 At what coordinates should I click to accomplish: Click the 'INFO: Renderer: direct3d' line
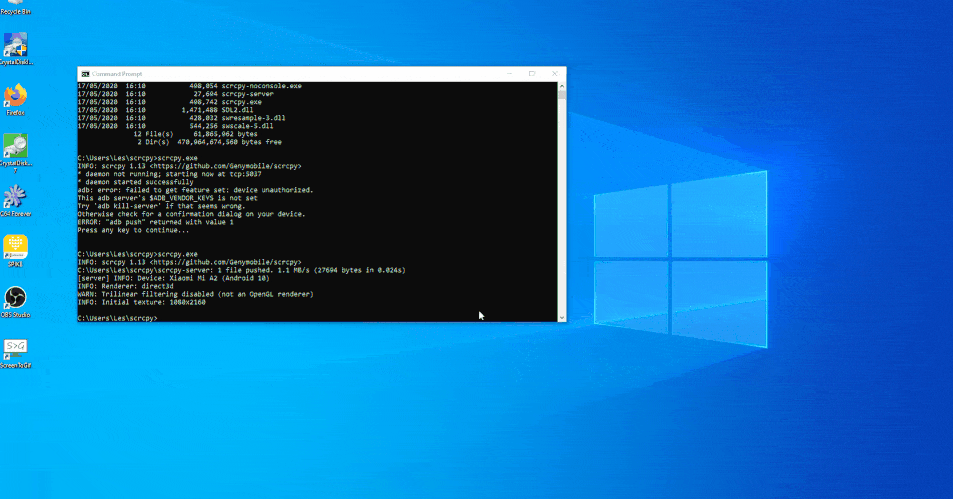coord(125,286)
